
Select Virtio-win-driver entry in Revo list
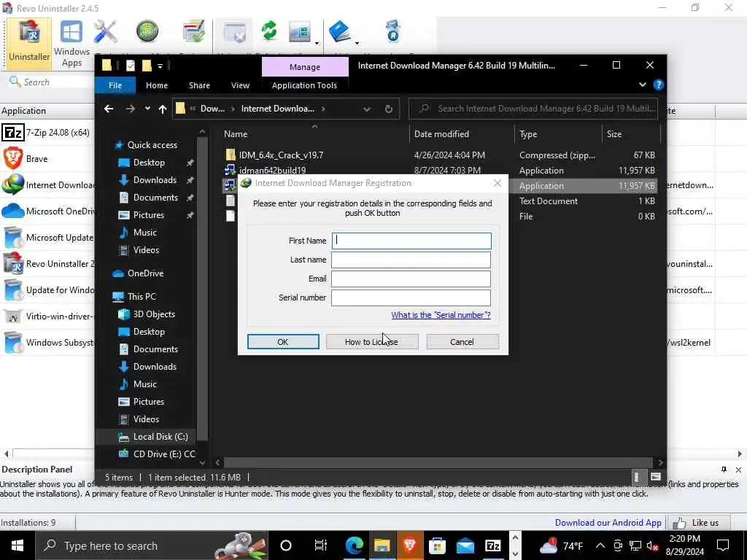(47, 316)
